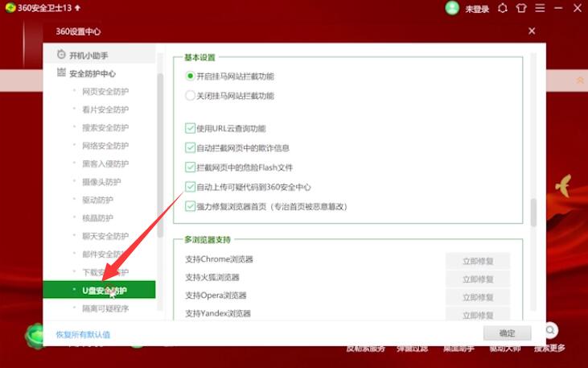Open the notification bell icon
This screenshot has width=588, height=368.
coord(503,8)
